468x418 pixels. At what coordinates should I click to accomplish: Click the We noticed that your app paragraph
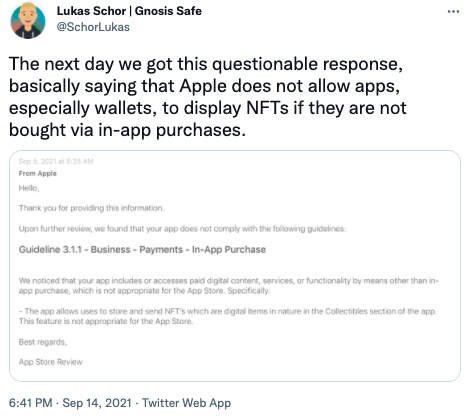229,286
